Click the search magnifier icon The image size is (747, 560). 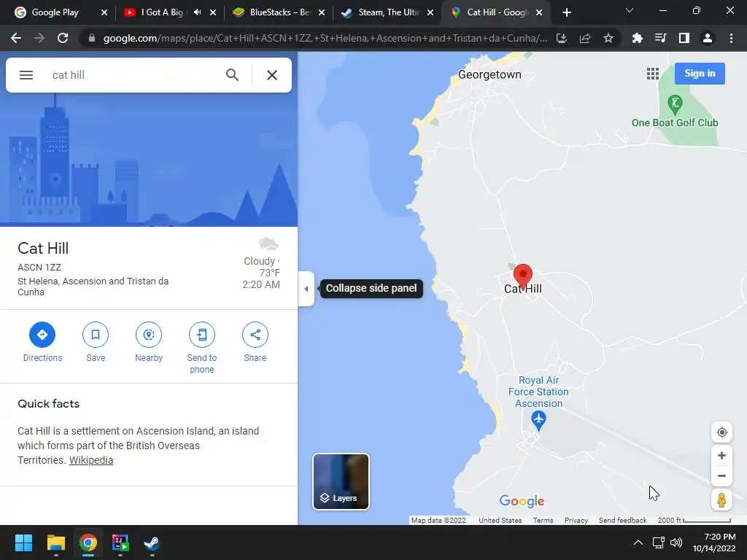point(232,75)
